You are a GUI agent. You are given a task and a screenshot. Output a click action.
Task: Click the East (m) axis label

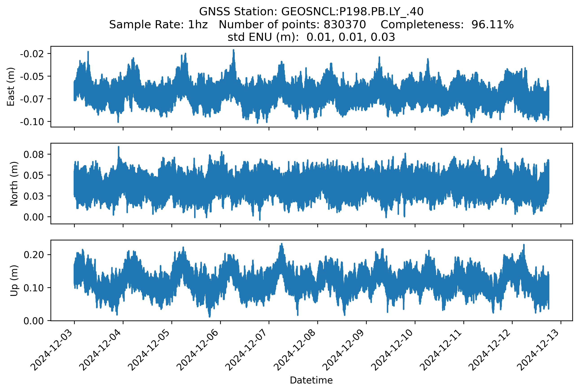coord(11,87)
